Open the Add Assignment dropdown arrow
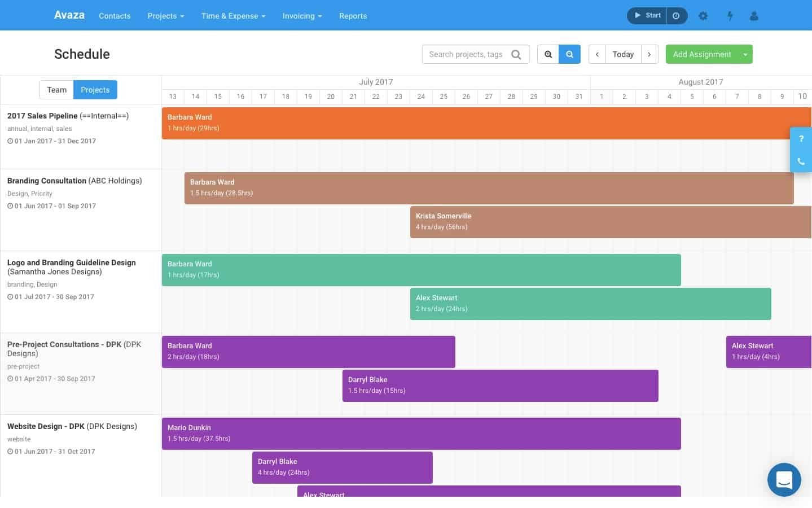This screenshot has height=508, width=812. coord(745,54)
